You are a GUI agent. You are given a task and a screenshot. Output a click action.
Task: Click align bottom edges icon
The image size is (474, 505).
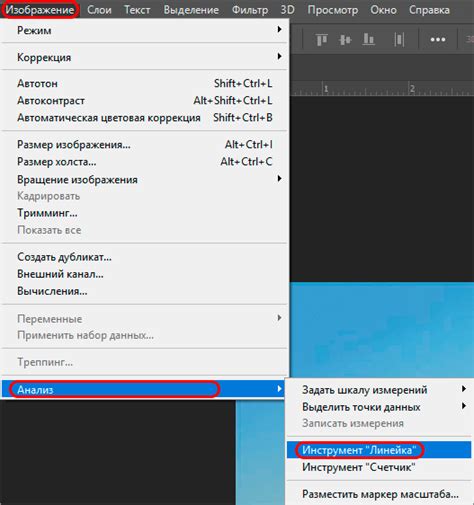click(x=368, y=40)
